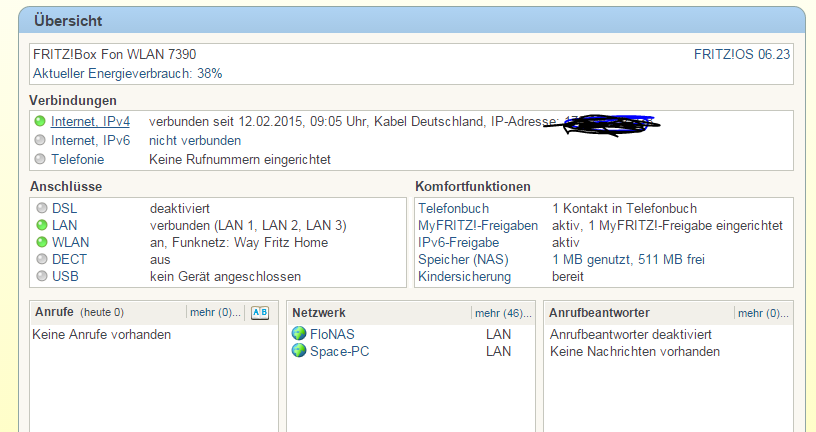Click 'an, Funknetz: Way Fritz Home' text

click(239, 243)
